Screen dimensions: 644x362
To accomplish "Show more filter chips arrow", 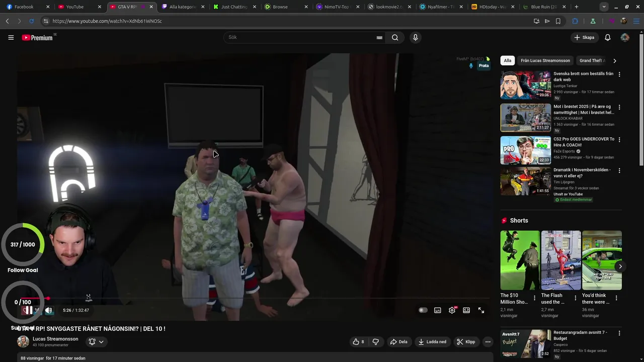I will click(x=615, y=61).
